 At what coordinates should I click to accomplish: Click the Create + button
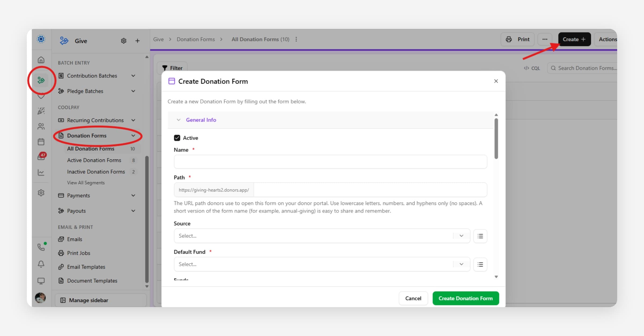[575, 39]
